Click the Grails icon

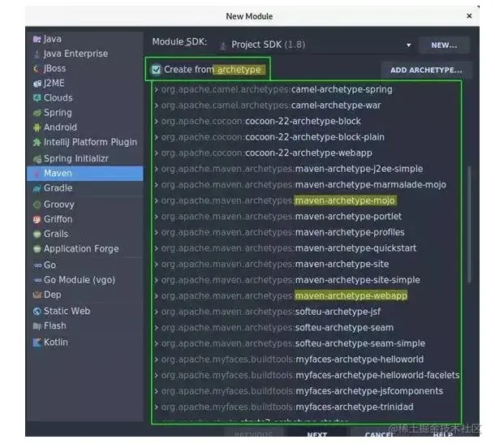(37, 235)
